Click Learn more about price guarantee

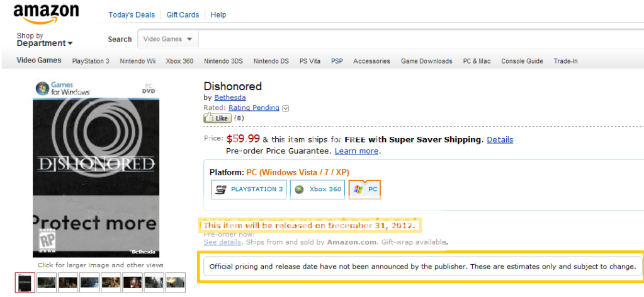pos(356,151)
